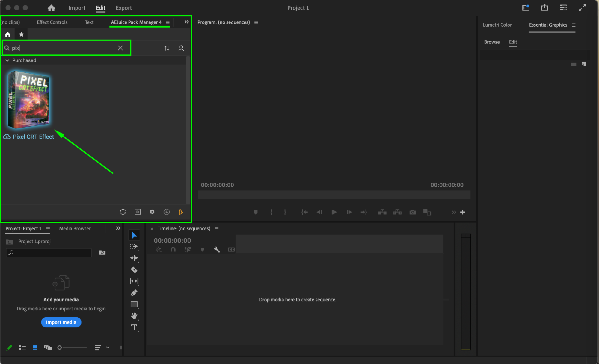Viewport: 599px width, 364px height.
Task: Open AEJuice Pack Manager settings gear
Action: coord(152,212)
